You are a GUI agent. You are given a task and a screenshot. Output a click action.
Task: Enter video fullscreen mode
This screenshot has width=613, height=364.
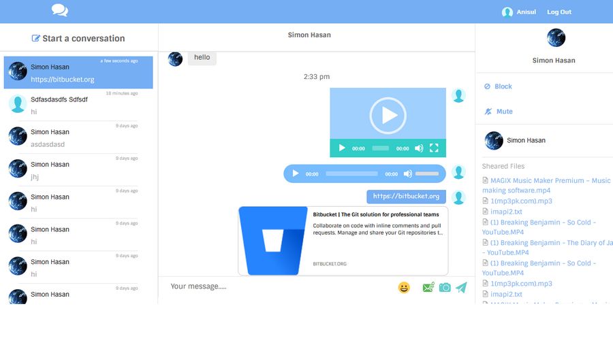click(x=434, y=148)
